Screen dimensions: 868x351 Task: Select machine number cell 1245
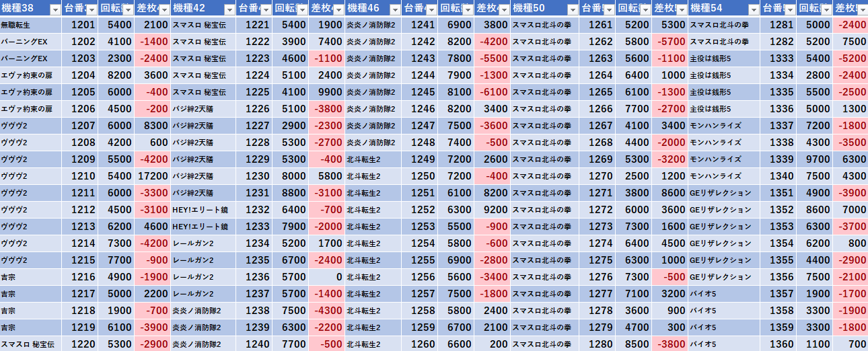tap(420, 92)
